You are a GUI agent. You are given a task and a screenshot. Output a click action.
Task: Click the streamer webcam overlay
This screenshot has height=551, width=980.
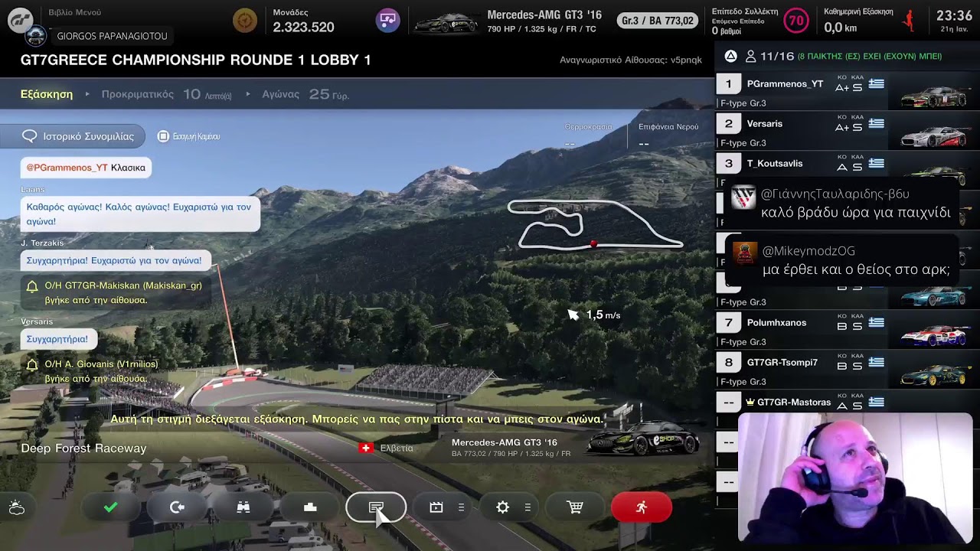click(855, 478)
